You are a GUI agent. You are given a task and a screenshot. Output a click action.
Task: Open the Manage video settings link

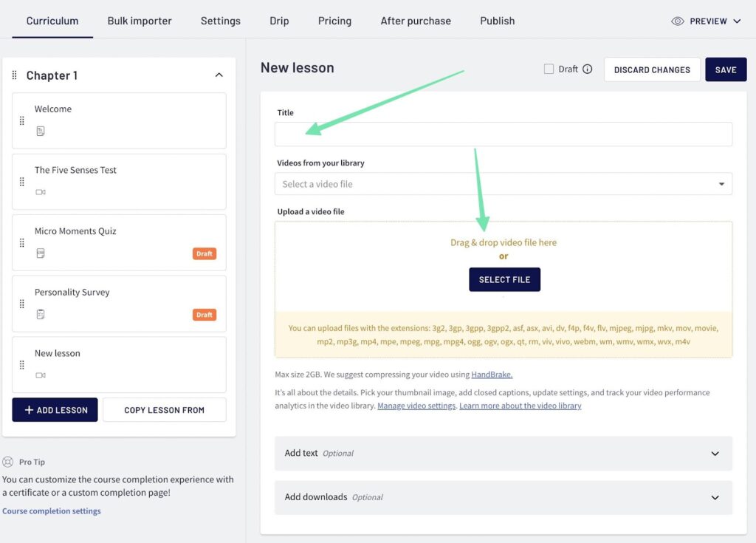click(x=416, y=406)
